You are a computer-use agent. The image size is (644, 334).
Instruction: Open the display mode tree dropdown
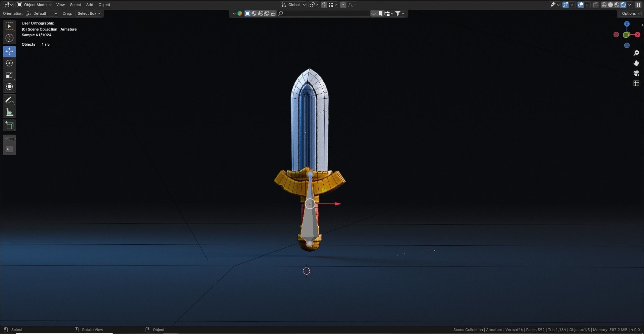389,13
